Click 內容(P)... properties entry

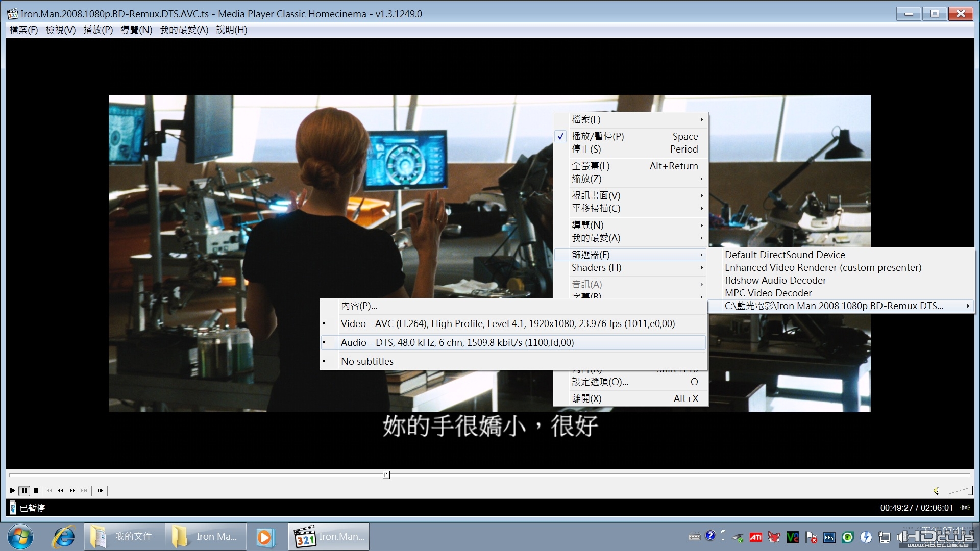[359, 306]
